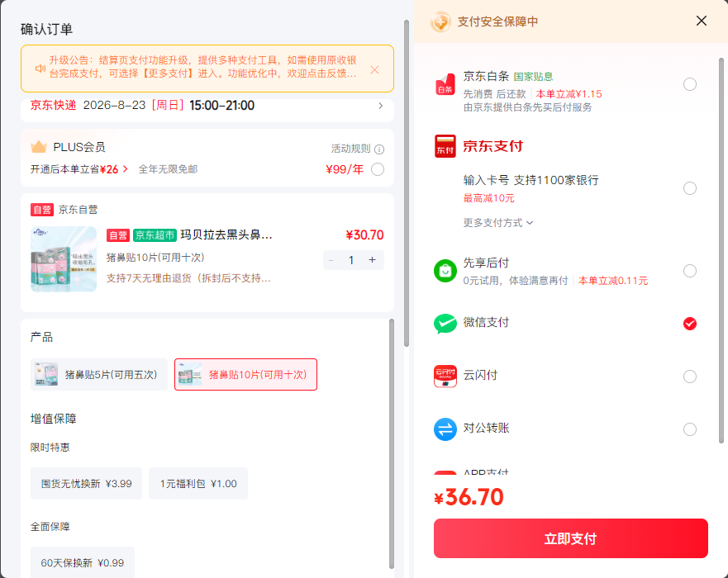The width and height of the screenshot is (728, 578).
Task: Click 全年无限免邮 benefit text
Action: tap(168, 169)
